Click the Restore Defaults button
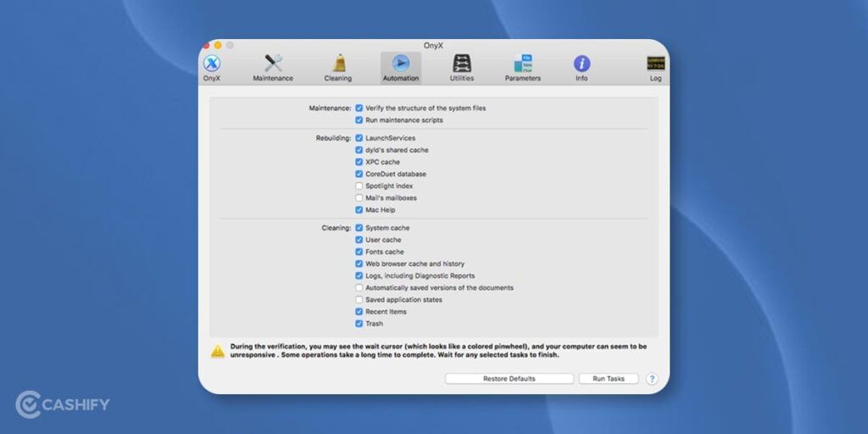Viewport: 868px width, 434px height. pos(509,379)
